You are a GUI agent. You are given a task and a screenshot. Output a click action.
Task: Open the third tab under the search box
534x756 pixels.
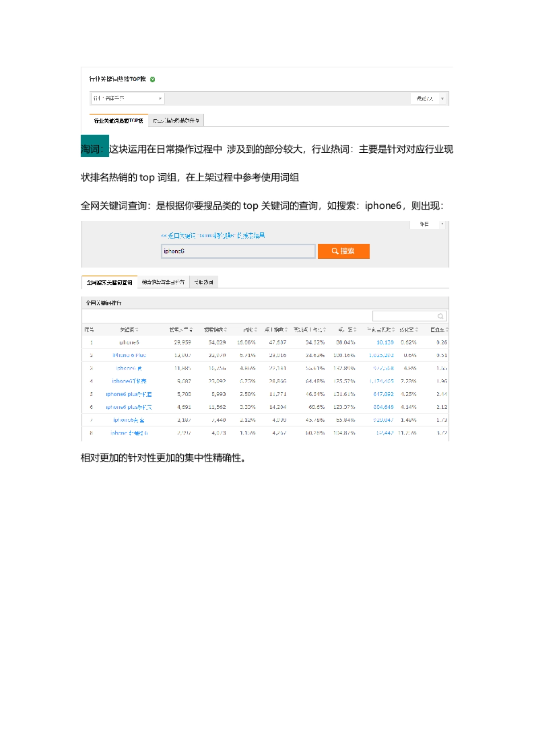coord(204,282)
